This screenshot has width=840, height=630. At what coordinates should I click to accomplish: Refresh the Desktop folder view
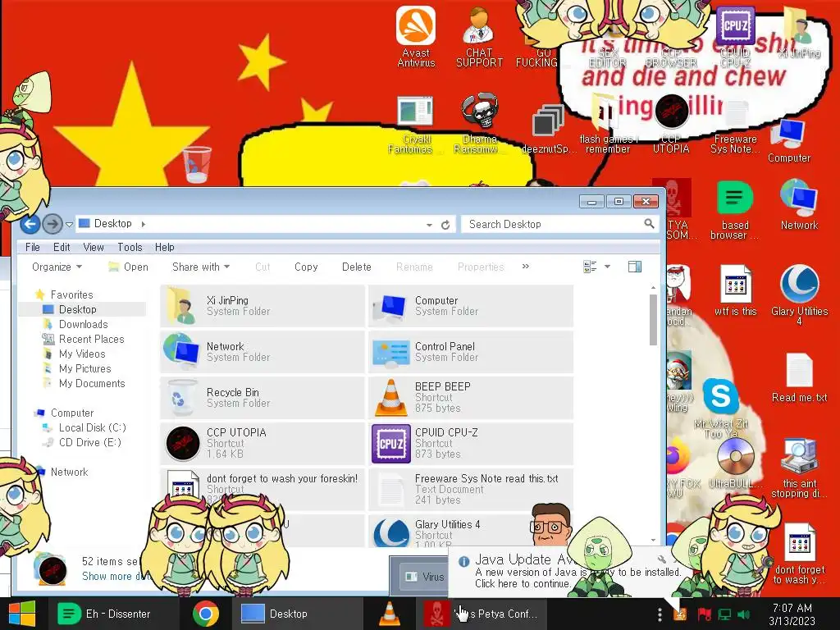[x=445, y=225]
